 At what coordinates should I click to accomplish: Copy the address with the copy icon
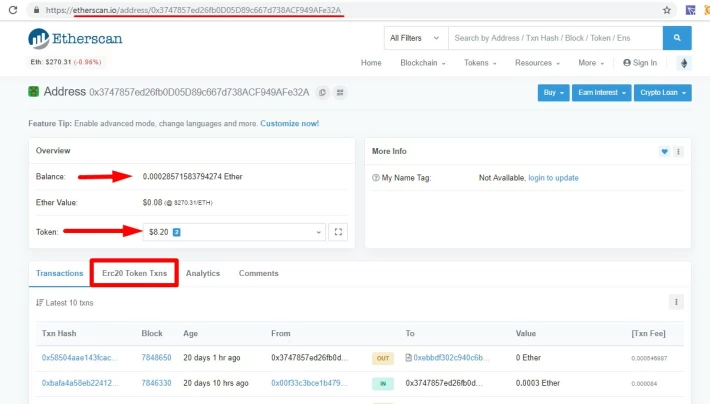pos(322,92)
